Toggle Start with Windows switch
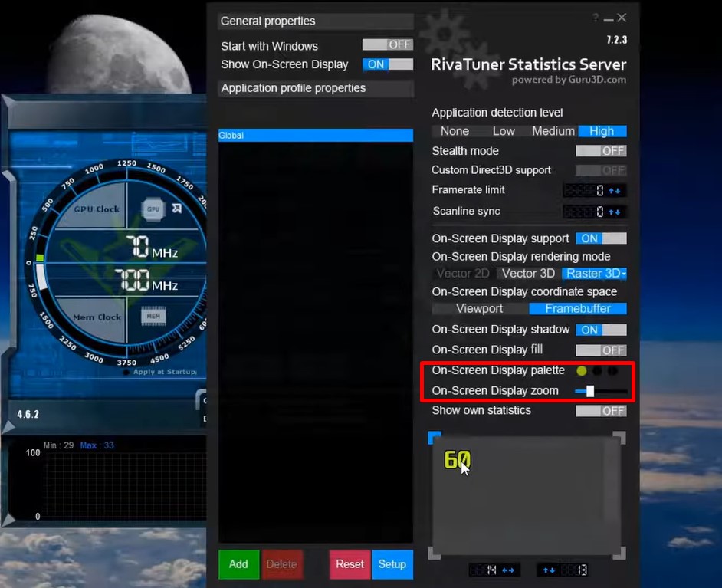Image resolution: width=722 pixels, height=588 pixels. tap(387, 45)
